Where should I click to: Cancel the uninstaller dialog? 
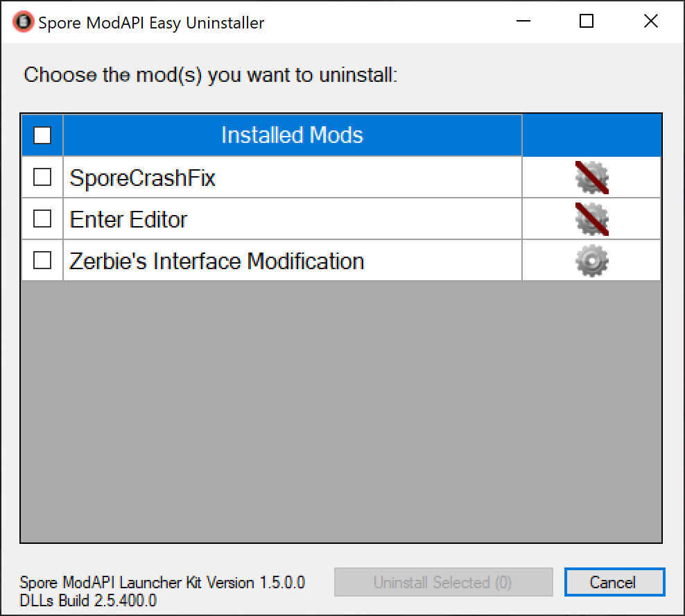[614, 582]
